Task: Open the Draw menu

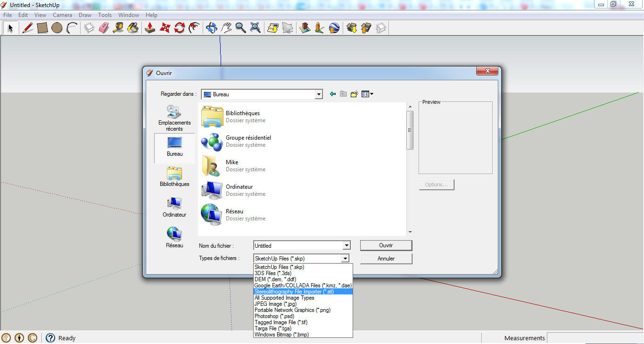Action: pos(85,15)
